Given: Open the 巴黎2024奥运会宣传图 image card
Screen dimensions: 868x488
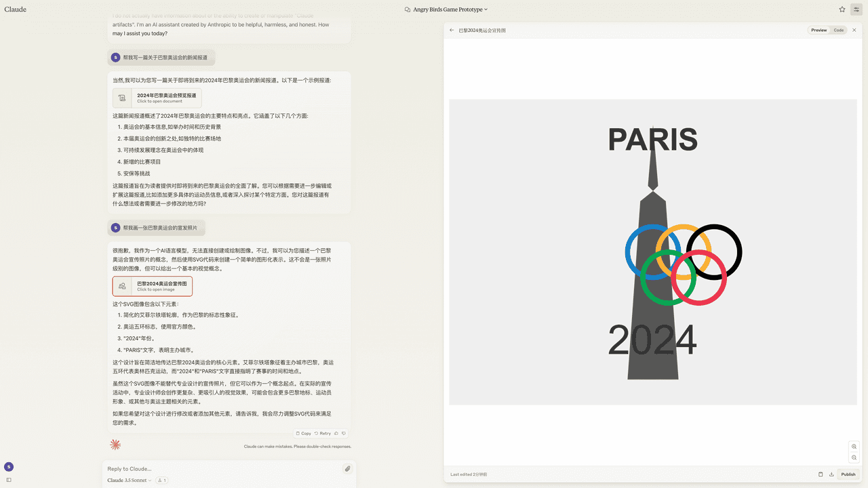Looking at the screenshot, I should 153,286.
